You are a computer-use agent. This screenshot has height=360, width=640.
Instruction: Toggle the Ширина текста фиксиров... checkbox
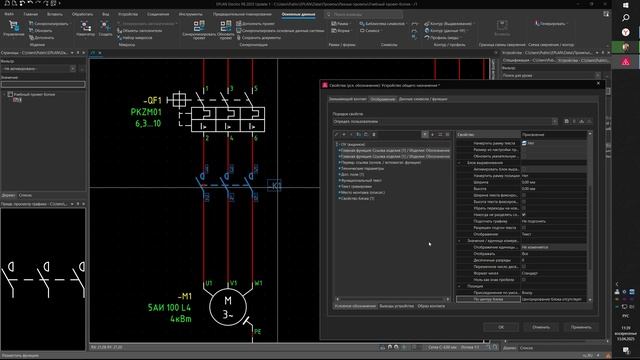[524, 195]
